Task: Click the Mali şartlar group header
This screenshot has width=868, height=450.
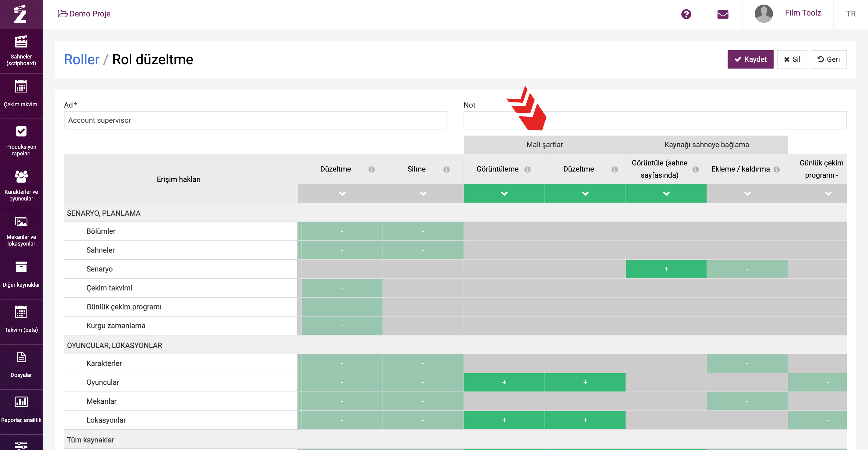Action: click(545, 145)
